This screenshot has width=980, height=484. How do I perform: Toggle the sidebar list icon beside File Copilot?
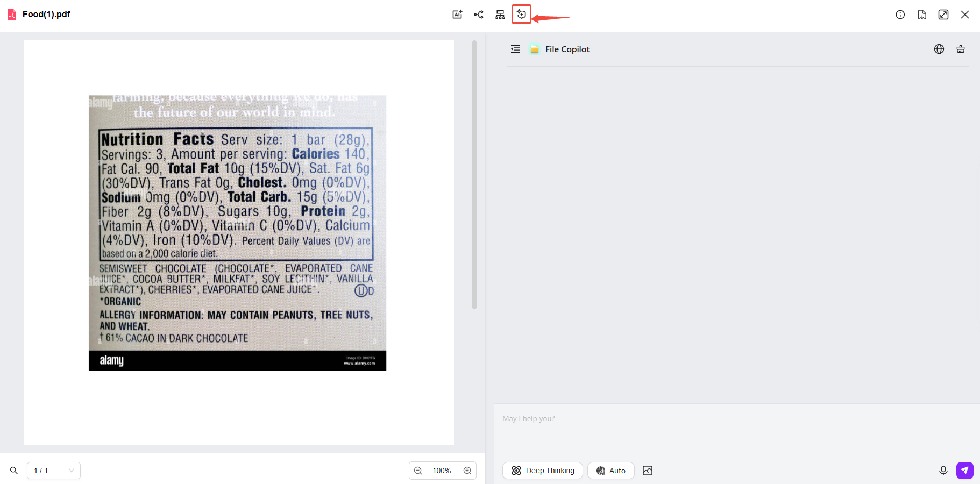click(x=515, y=49)
